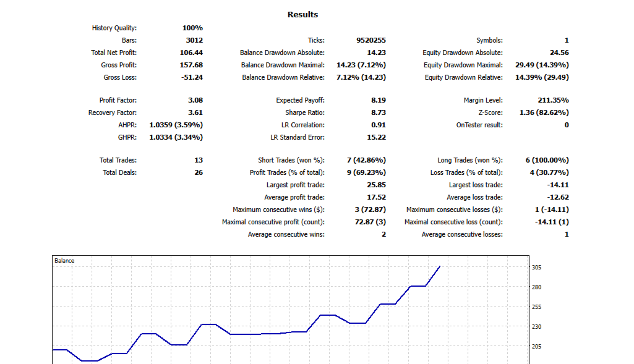Click the Gross Profit value 157.68
The height and width of the screenshot is (364, 634).
coord(191,65)
